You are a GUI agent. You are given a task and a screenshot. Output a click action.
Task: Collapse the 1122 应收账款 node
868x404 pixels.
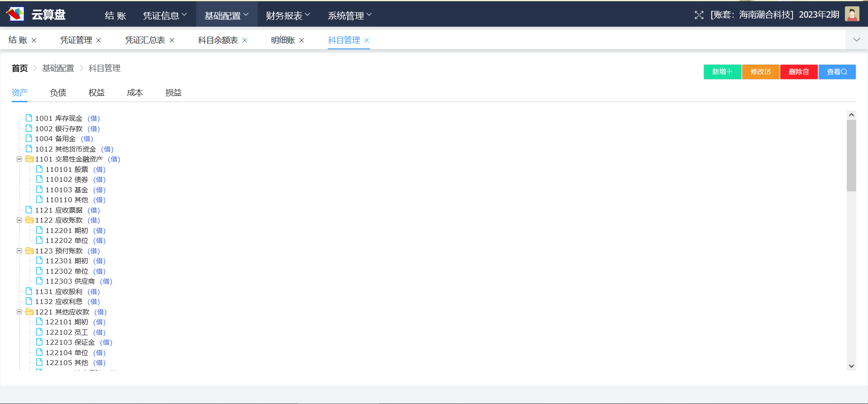click(x=19, y=220)
